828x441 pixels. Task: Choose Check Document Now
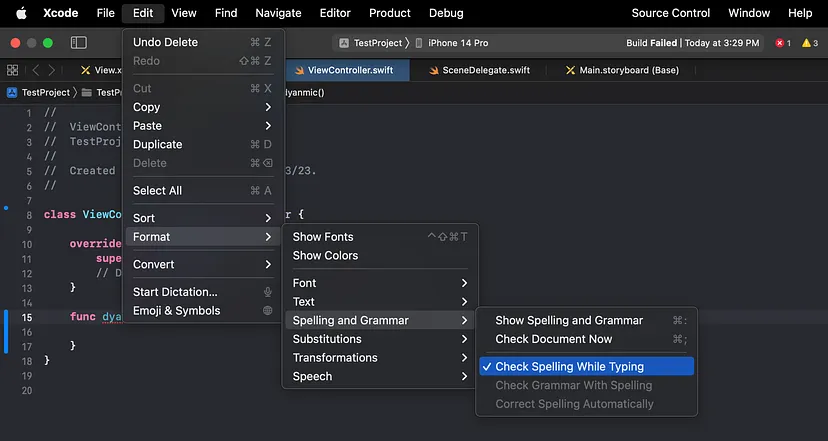tap(586, 339)
